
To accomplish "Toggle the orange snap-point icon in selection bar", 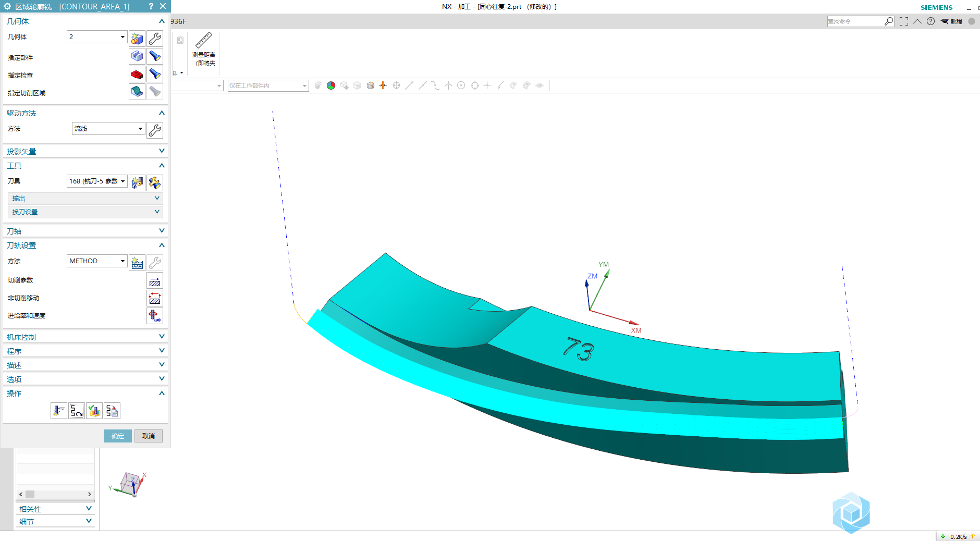I will click(383, 85).
